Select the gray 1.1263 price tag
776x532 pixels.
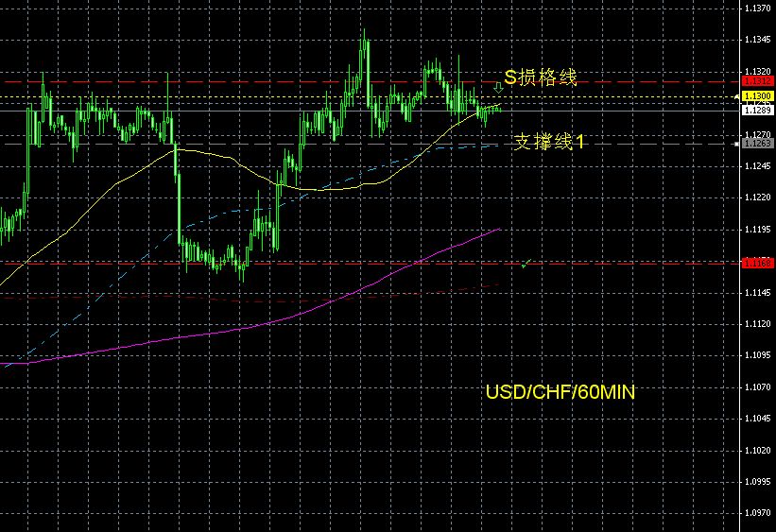(x=757, y=143)
